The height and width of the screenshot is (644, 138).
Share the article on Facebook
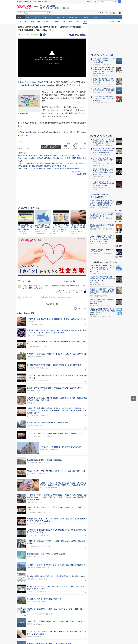click(44, 35)
